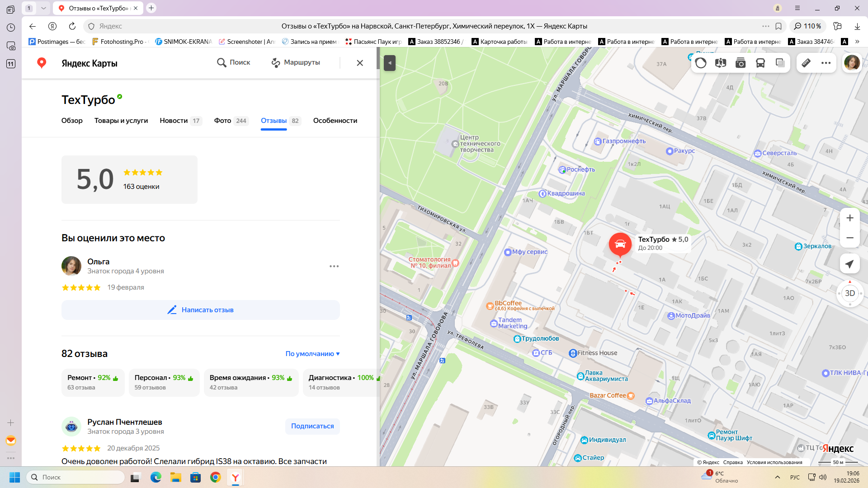This screenshot has width=868, height=488.
Task: Click the Windows taskbar search field
Action: click(76, 477)
